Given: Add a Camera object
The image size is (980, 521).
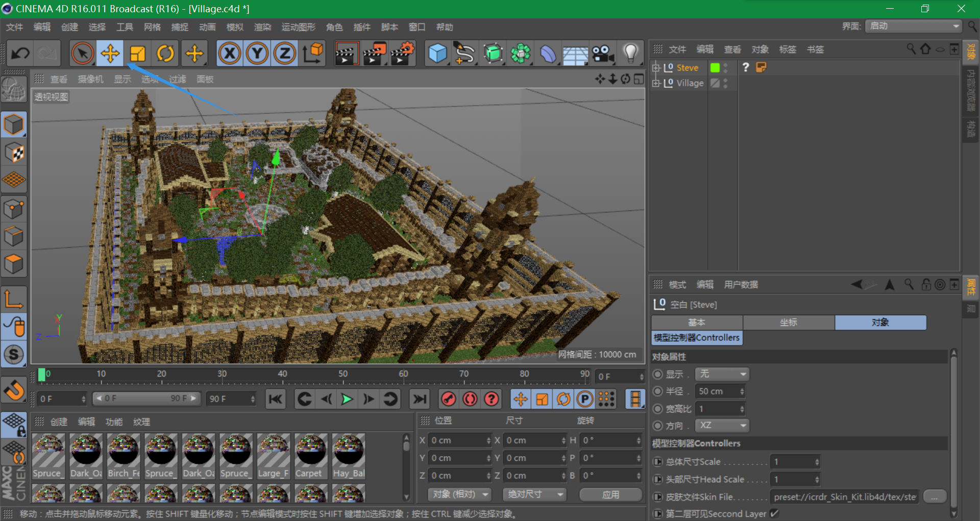Looking at the screenshot, I should pyautogui.click(x=603, y=53).
